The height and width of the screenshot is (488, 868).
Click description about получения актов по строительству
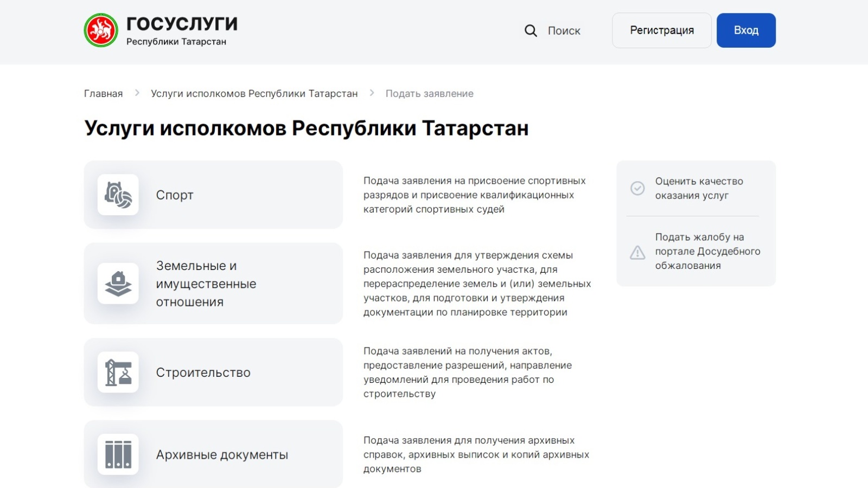coord(468,373)
